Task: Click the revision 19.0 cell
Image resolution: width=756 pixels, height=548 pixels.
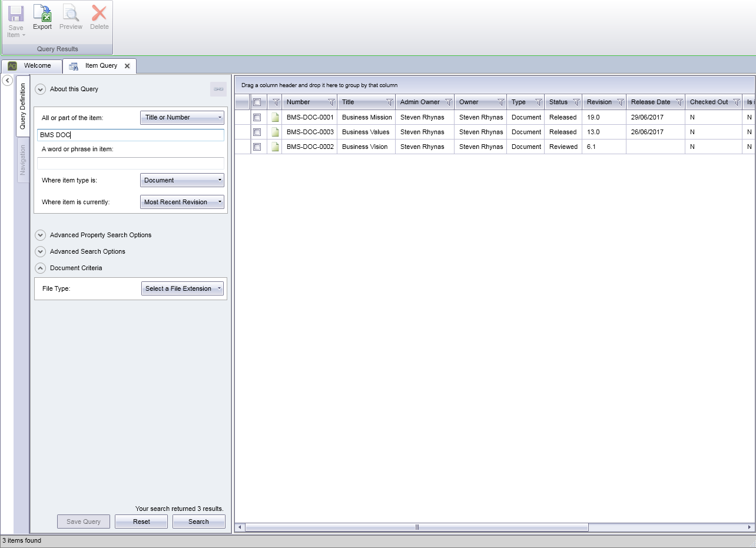Action: pyautogui.click(x=604, y=117)
